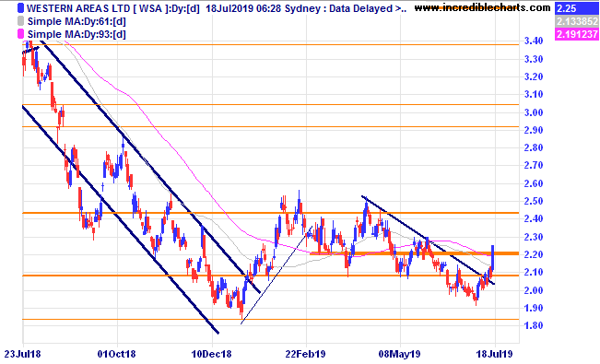Click the 2.20 price axis label
Screen dimensions: 600x364
534,254
